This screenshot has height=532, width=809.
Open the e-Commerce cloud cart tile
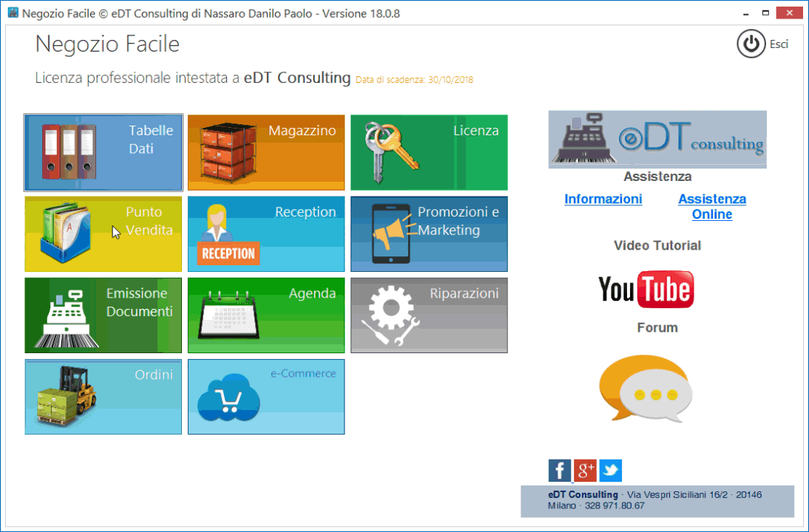pos(266,397)
